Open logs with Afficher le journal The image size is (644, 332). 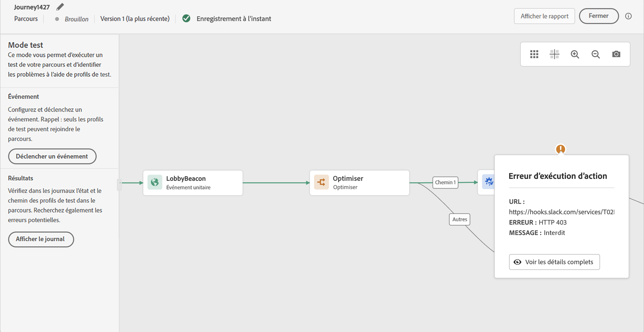coord(41,239)
